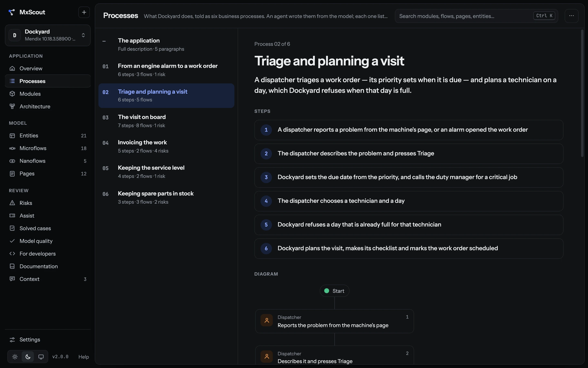Select The application full description entry

coord(166,45)
